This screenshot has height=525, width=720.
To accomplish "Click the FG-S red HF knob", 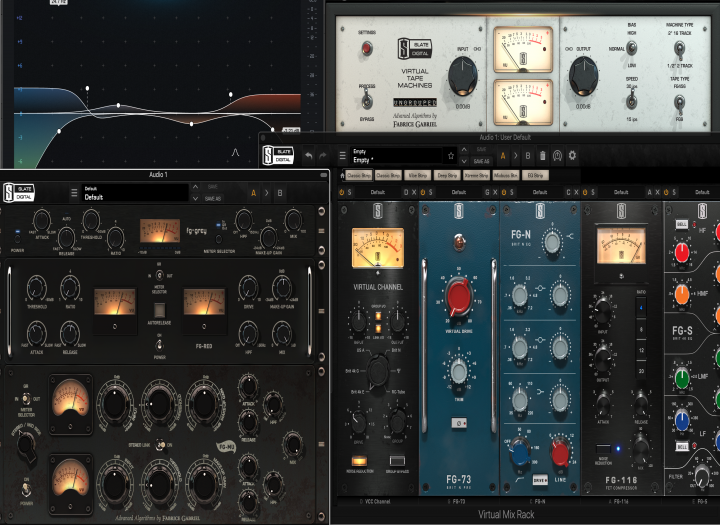I will pyautogui.click(x=681, y=252).
